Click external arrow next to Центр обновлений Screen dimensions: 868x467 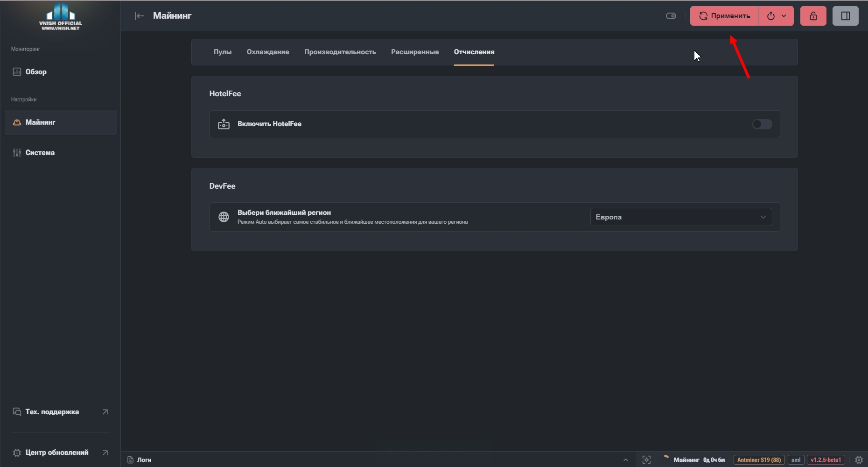105,453
